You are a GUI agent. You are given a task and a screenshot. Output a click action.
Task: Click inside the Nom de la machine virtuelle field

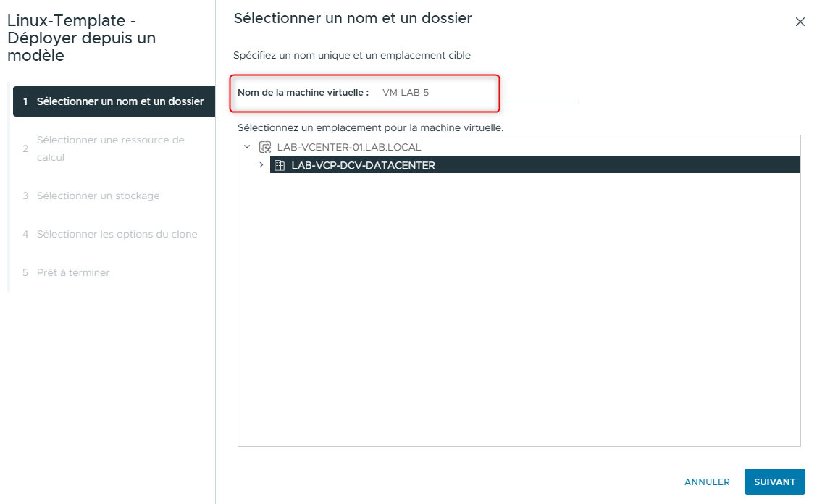click(x=435, y=92)
